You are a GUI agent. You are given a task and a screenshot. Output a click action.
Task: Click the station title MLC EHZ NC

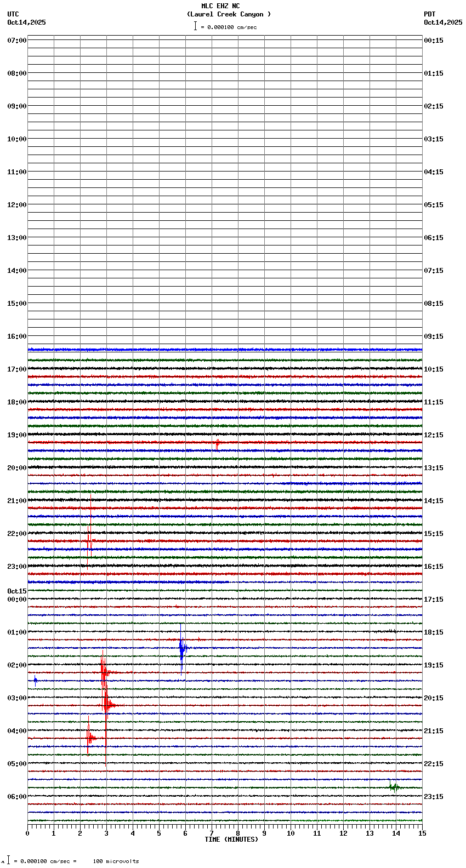(220, 6)
